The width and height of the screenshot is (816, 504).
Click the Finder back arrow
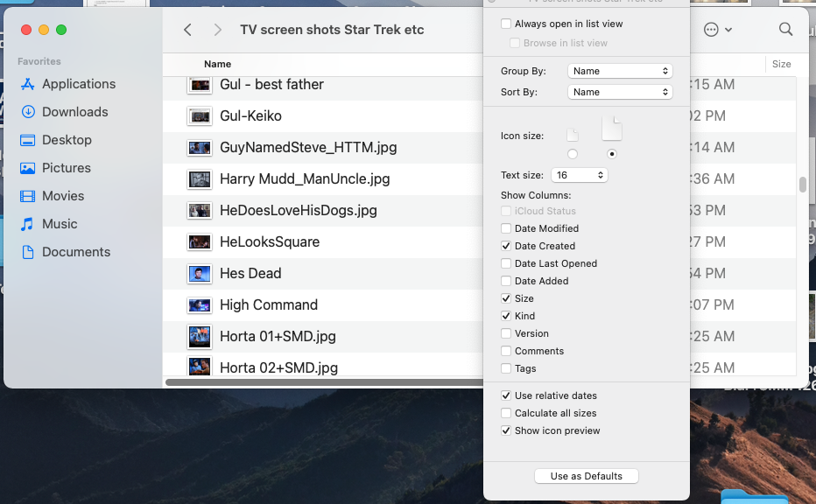188,30
